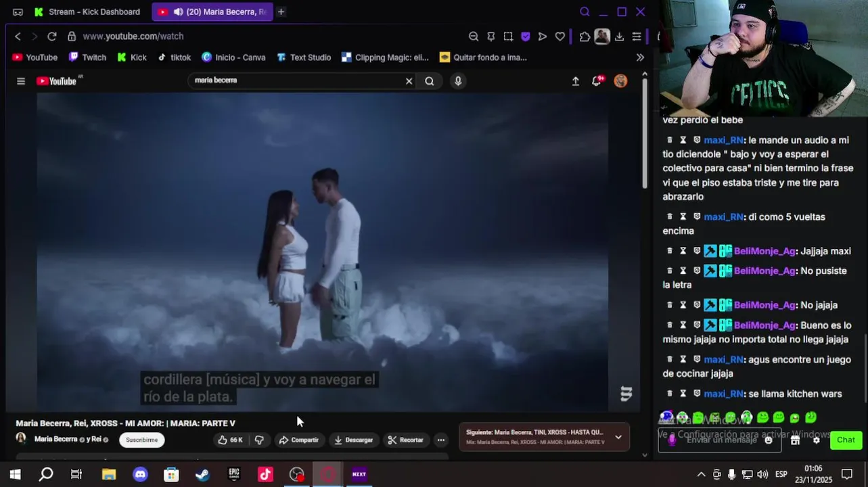
Task: Start voice search with the microphone icon
Action: [x=458, y=81]
